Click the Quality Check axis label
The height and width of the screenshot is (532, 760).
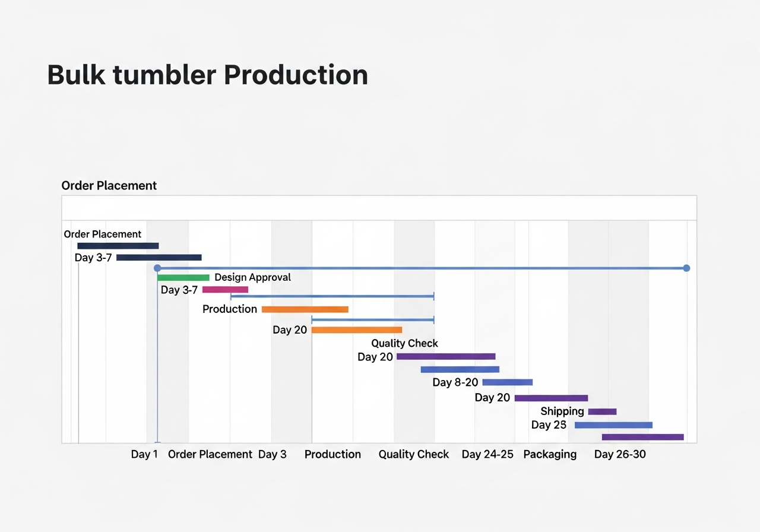(414, 454)
